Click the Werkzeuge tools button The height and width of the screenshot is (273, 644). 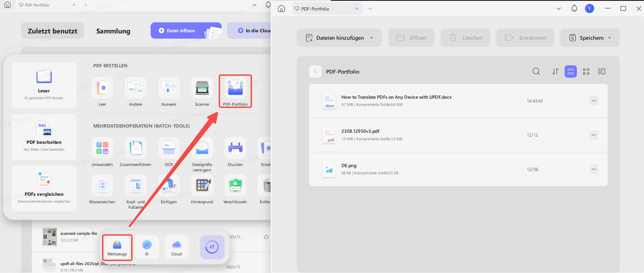(x=117, y=247)
